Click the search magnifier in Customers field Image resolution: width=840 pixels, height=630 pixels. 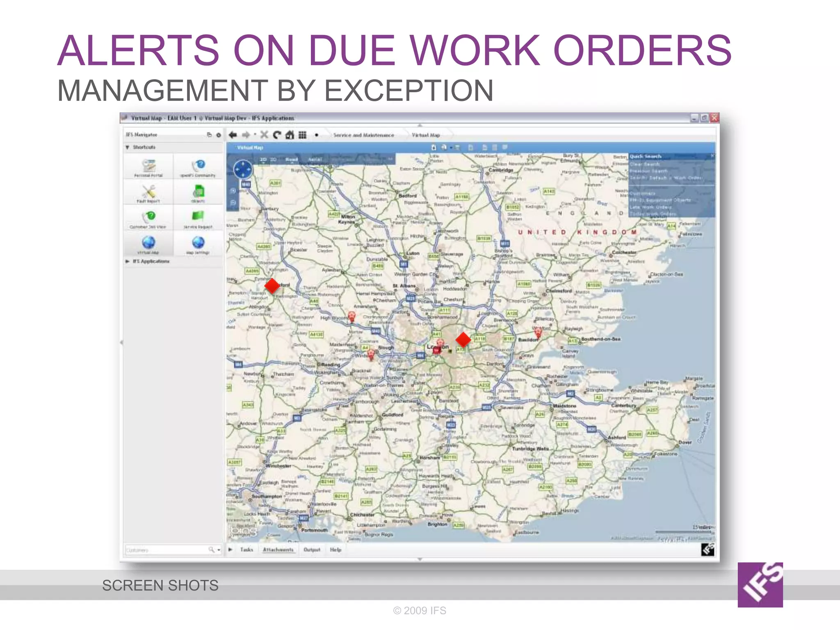(x=211, y=549)
